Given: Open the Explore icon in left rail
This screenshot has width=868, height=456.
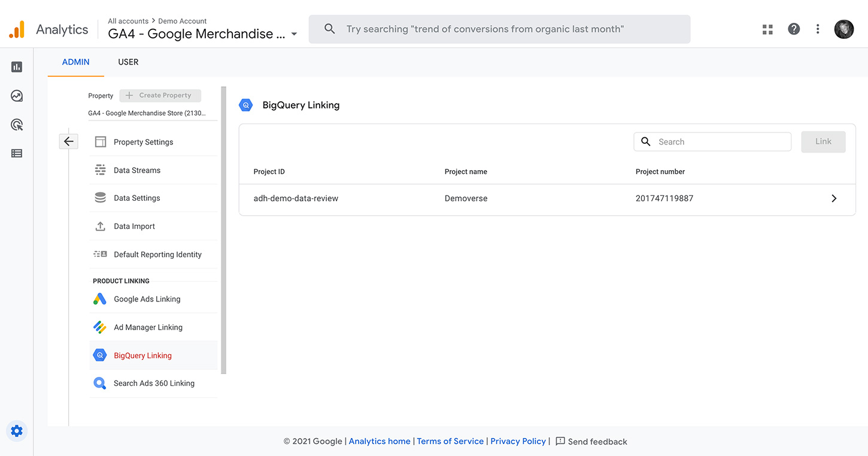Looking at the screenshot, I should [17, 96].
